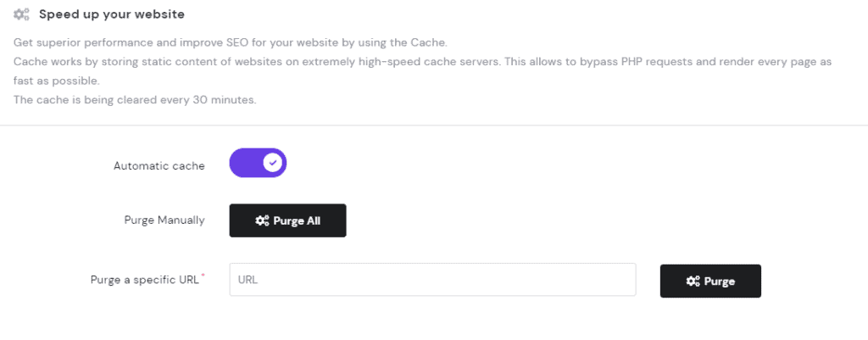Click the cleared every 30 minutes note
868x340 pixels.
(x=135, y=101)
